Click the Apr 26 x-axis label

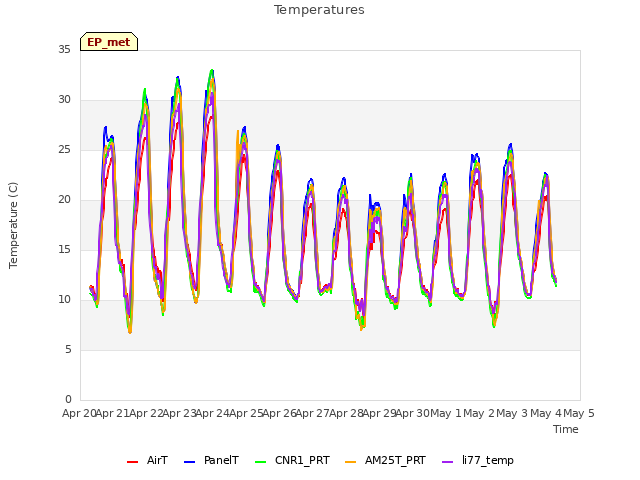pyautogui.click(x=279, y=413)
